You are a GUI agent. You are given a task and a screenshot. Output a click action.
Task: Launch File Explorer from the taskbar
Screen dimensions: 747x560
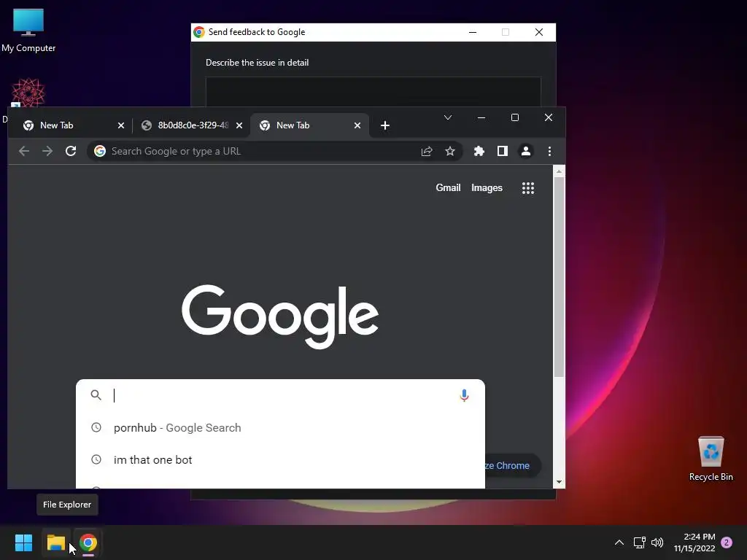[x=55, y=542]
